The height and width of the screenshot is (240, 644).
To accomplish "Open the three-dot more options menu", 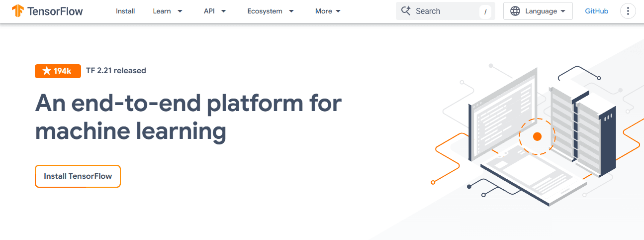I will pos(628,11).
